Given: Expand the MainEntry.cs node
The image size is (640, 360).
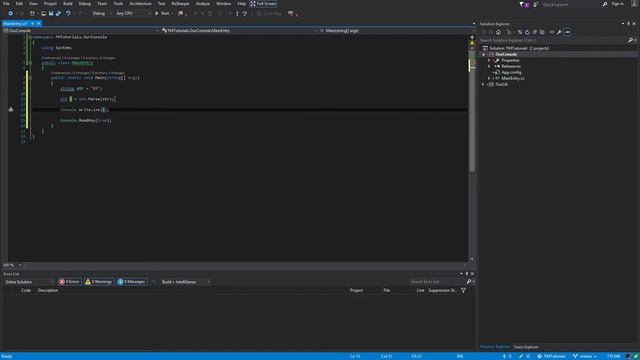Looking at the screenshot, I should point(489,78).
